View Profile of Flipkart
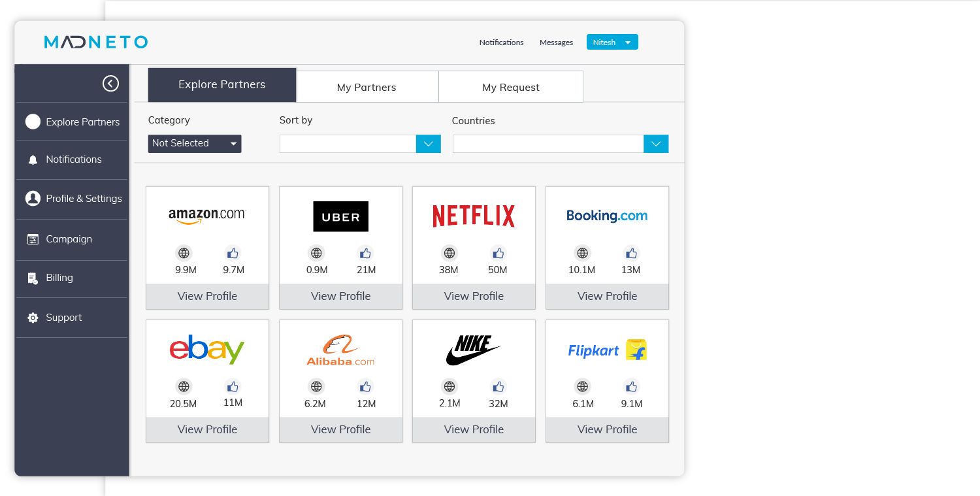The image size is (980, 496). click(607, 429)
